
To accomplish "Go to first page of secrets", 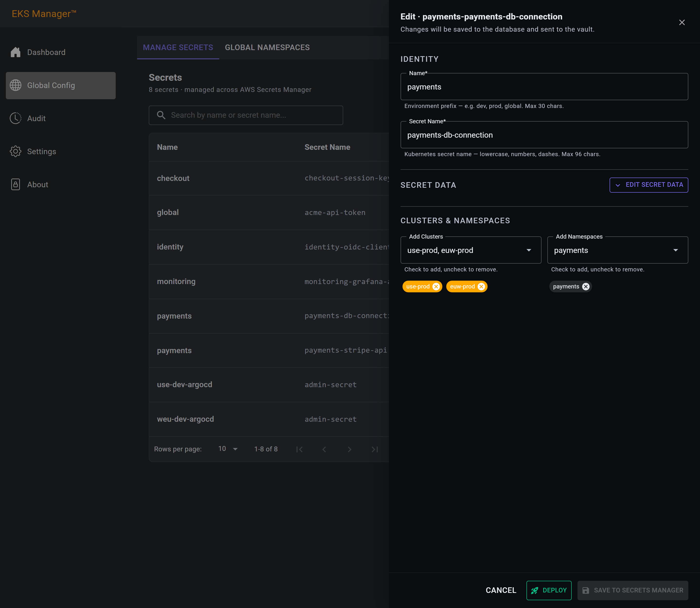I will [x=299, y=449].
